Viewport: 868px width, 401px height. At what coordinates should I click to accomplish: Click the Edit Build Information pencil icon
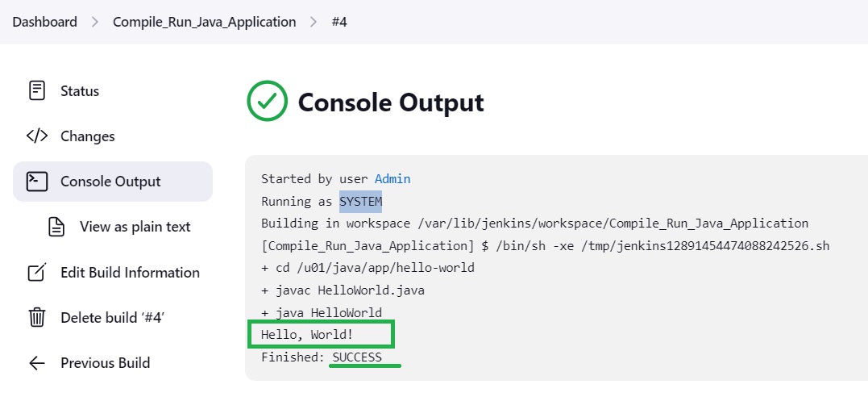pos(36,273)
